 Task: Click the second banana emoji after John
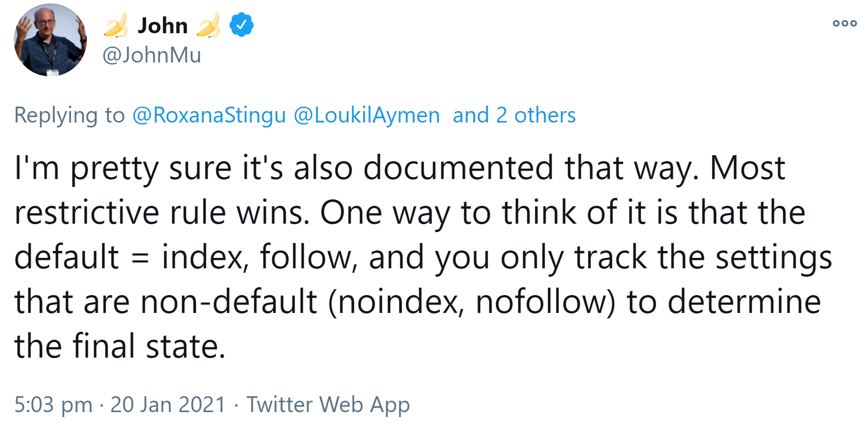coord(210,26)
